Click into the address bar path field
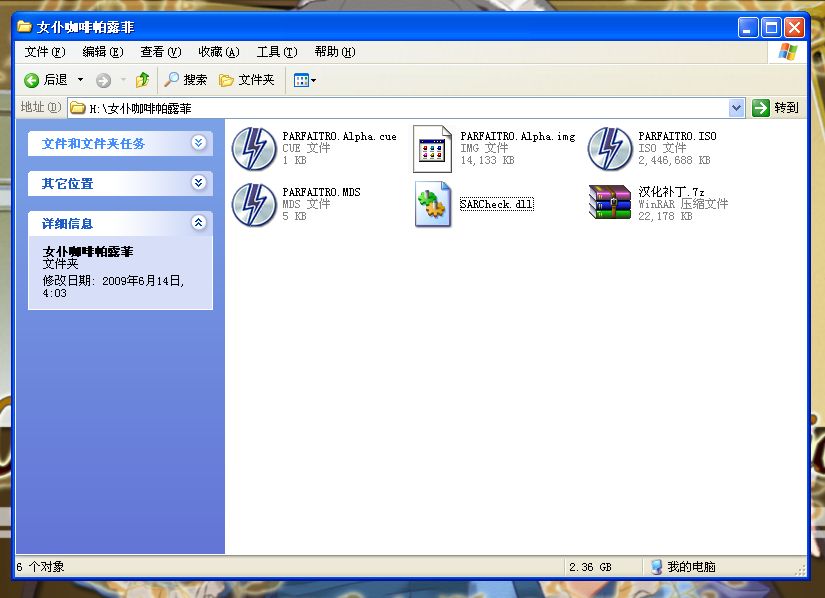Image resolution: width=825 pixels, height=598 pixels. pos(399,108)
